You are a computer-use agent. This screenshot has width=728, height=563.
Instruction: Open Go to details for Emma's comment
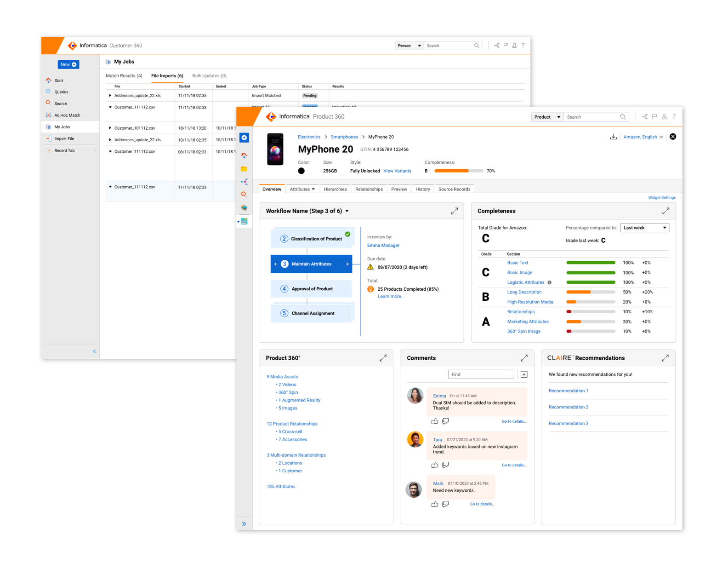click(x=514, y=421)
